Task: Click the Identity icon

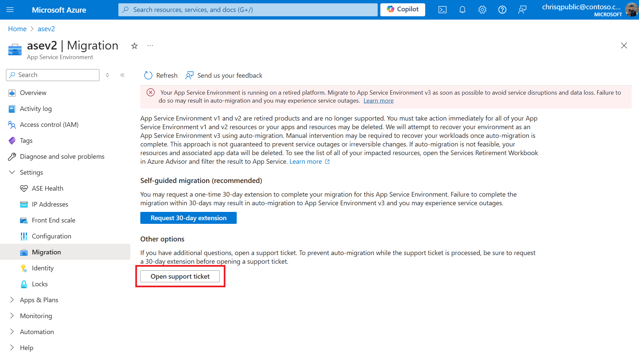Action: tap(24, 268)
